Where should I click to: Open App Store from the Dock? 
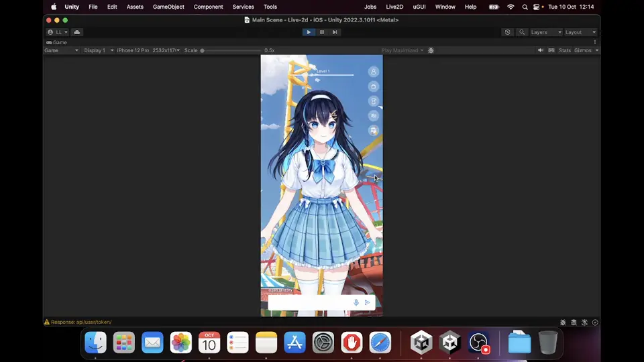click(x=294, y=343)
